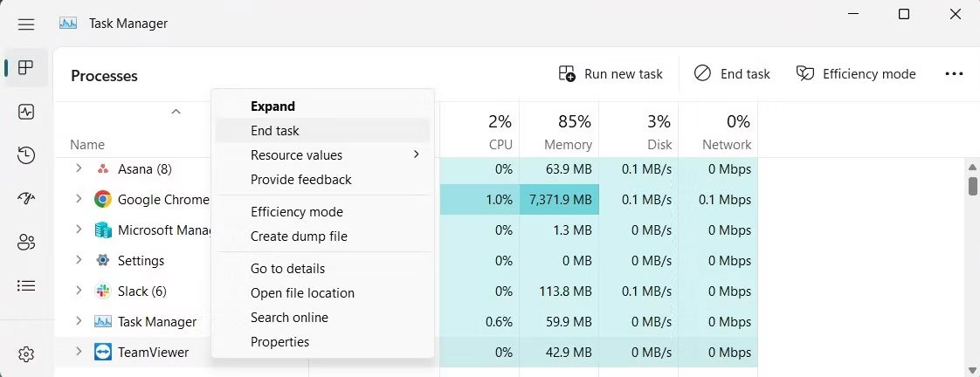The width and height of the screenshot is (980, 377).
Task: Click the process list scrollbar thumb
Action: click(972, 186)
